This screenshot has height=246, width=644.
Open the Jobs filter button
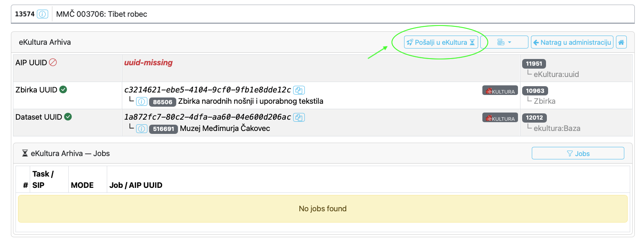click(x=578, y=154)
